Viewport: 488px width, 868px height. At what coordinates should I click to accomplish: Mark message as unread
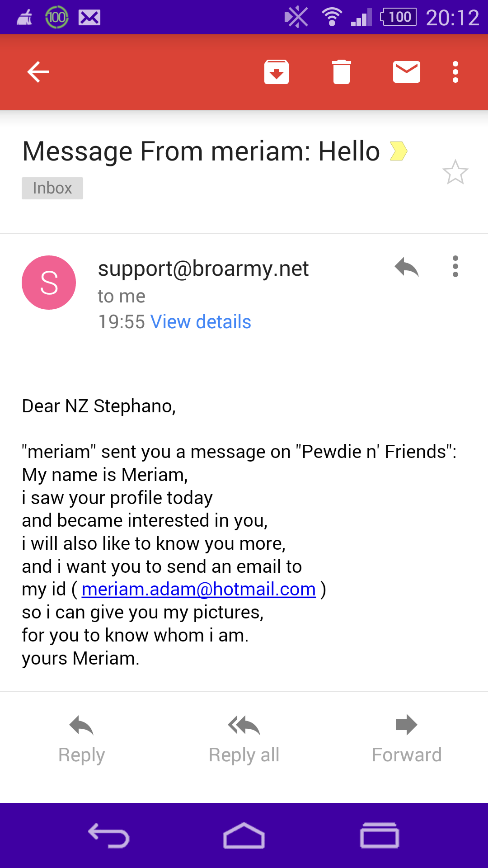[x=407, y=72]
